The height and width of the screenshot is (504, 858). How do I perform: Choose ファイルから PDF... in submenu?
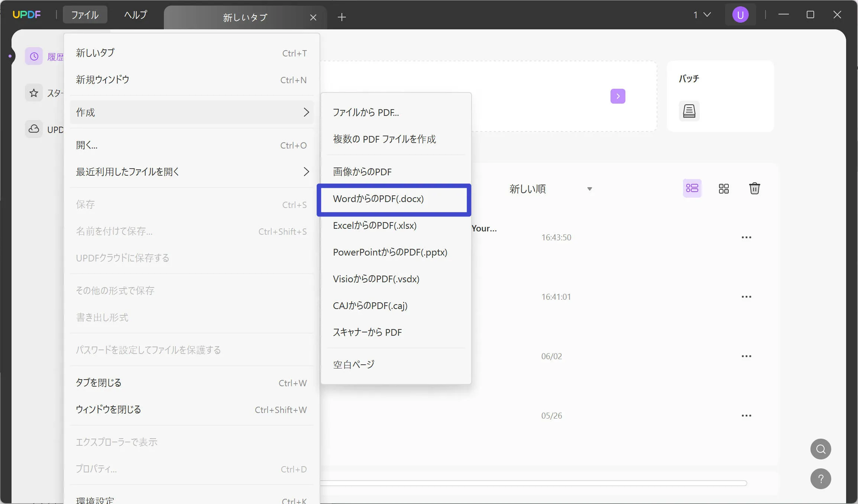[396, 112]
